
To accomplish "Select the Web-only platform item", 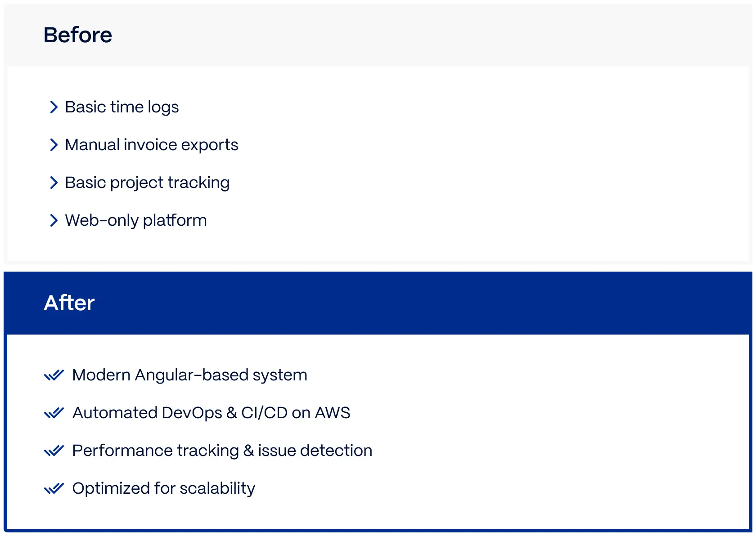I will coord(136,220).
